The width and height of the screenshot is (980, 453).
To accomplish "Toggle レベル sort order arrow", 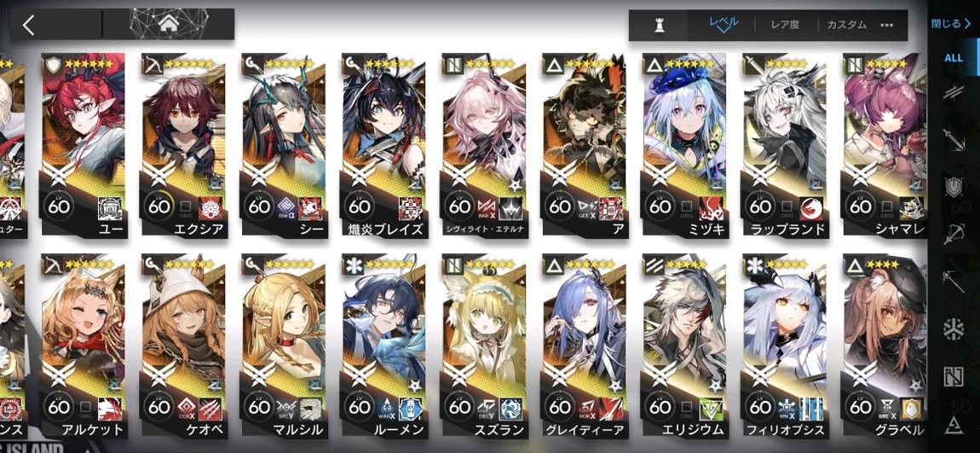I will coord(723,25).
